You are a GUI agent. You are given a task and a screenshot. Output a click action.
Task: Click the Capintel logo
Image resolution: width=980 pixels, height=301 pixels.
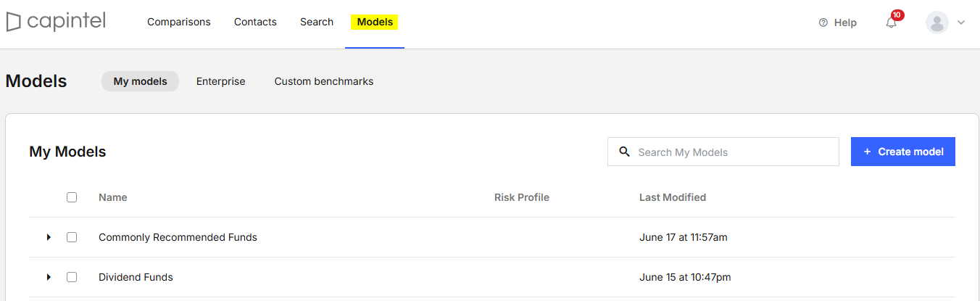click(x=56, y=22)
